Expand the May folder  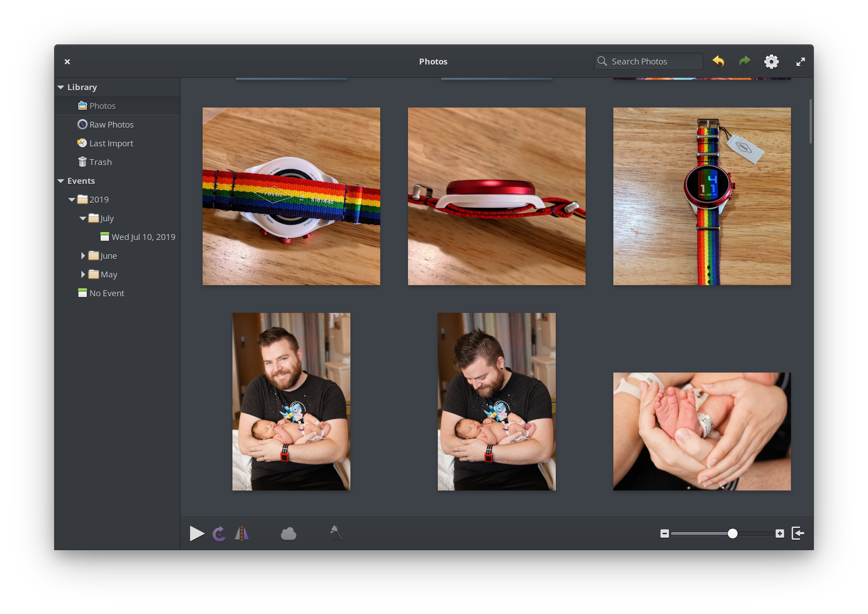83,274
